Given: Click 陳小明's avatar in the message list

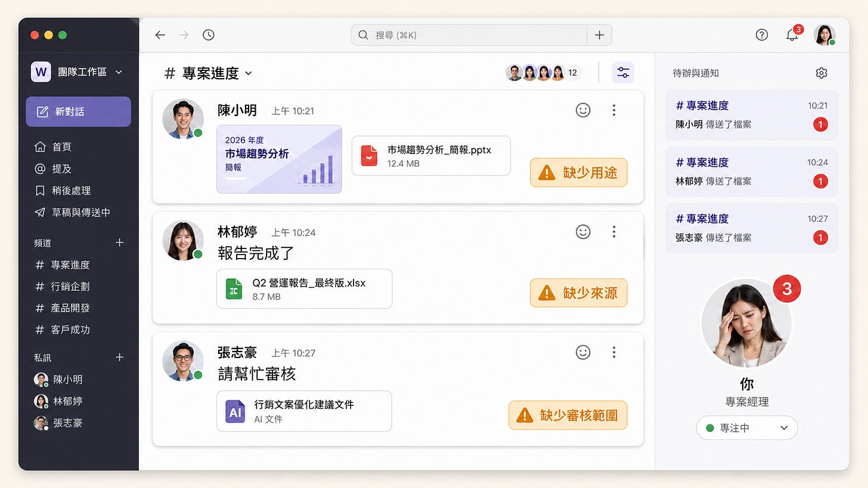Looking at the screenshot, I should 182,119.
